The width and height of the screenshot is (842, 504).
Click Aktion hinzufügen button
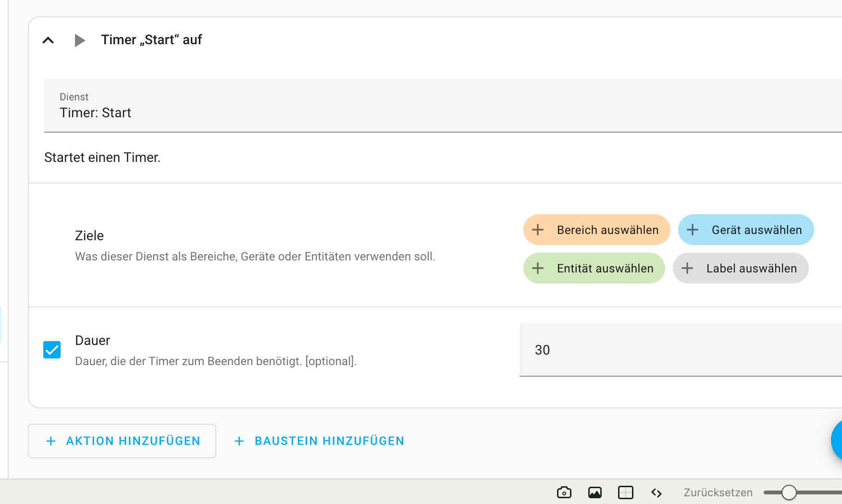click(x=122, y=441)
